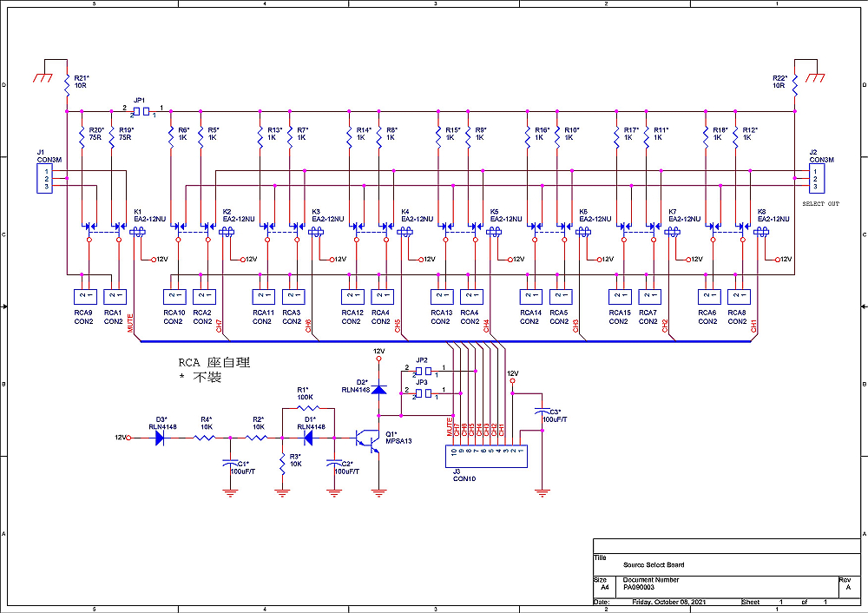This screenshot has height=613, width=868.
Task: Click the JP3 jumper symbol
Action: (x=422, y=393)
